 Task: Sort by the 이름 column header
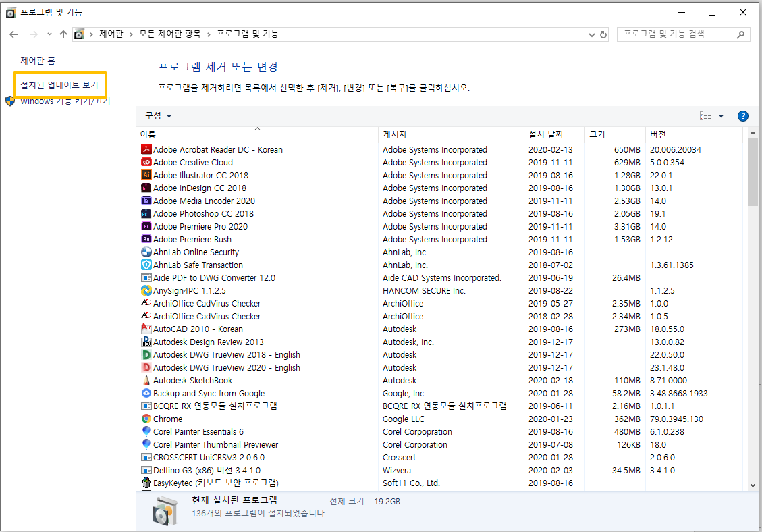(x=256, y=134)
